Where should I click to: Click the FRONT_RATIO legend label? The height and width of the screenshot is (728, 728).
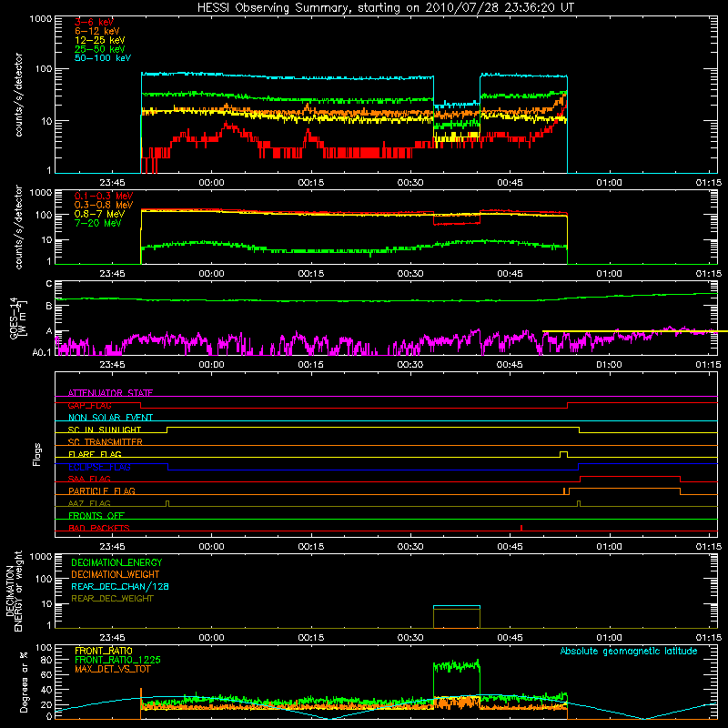point(104,651)
